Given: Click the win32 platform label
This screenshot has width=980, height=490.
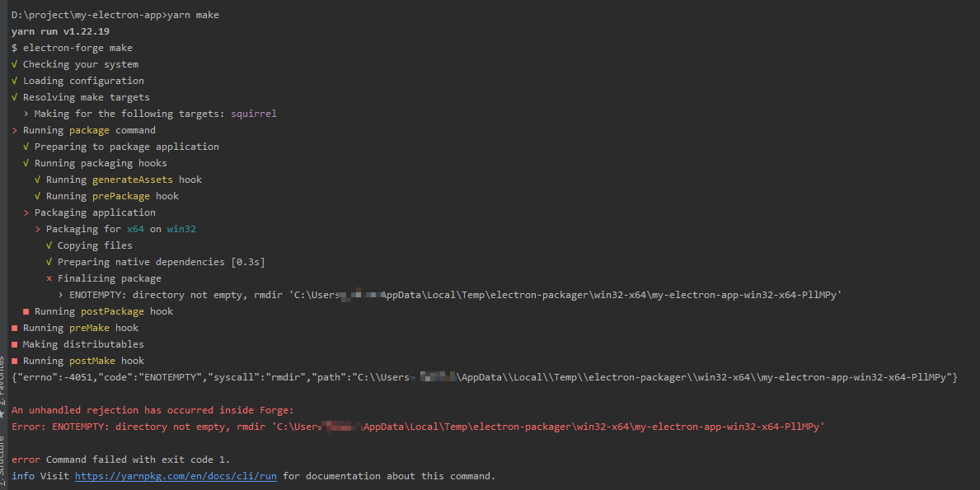Looking at the screenshot, I should (x=181, y=228).
